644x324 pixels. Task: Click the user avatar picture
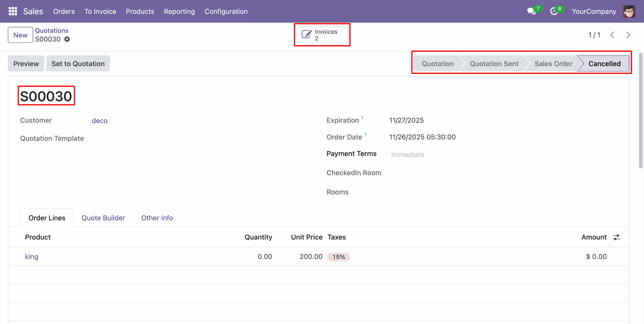629,11
